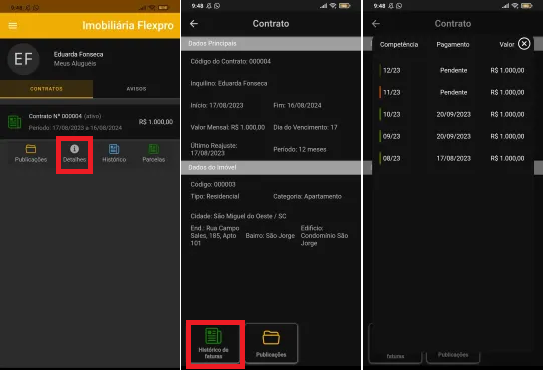Click the Dados Principais section header
This screenshot has width=543, height=370.
tap(271, 44)
